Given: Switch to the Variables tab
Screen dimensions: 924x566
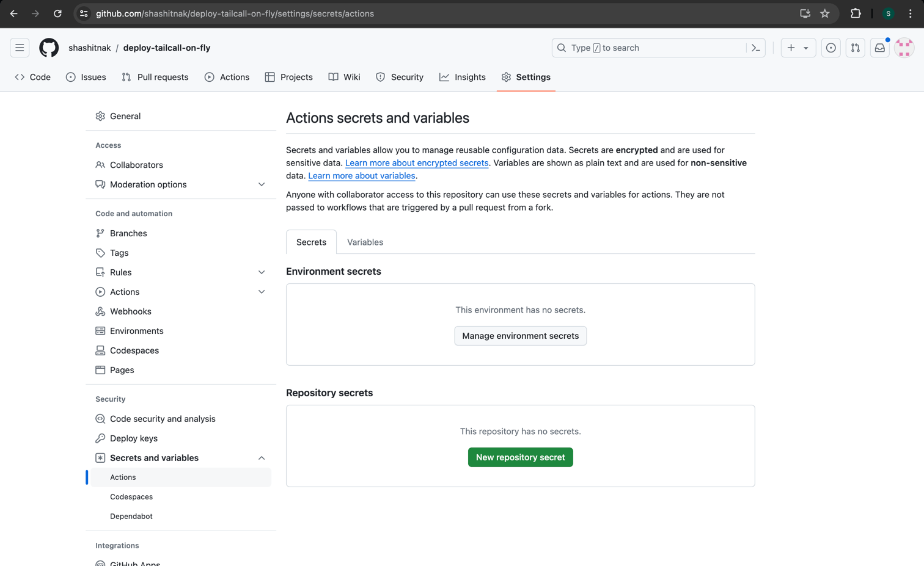Looking at the screenshot, I should pos(365,242).
